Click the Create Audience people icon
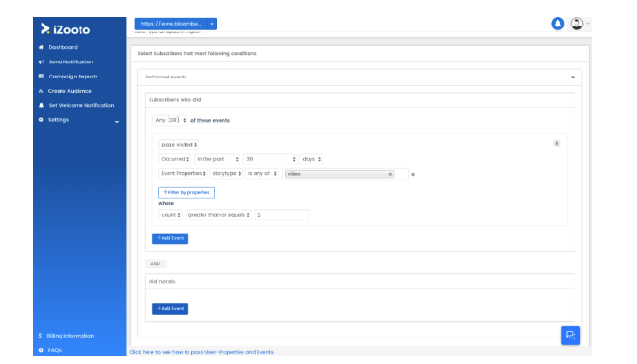Screen dimensions: 637x364 (41, 91)
